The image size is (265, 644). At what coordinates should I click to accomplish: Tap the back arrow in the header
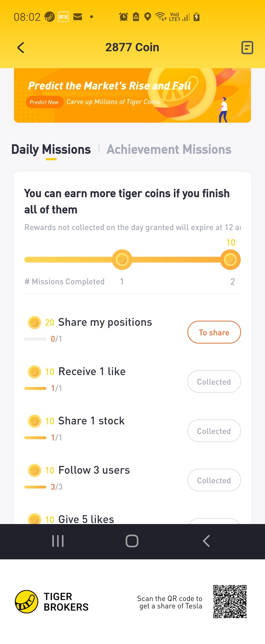coord(21,48)
